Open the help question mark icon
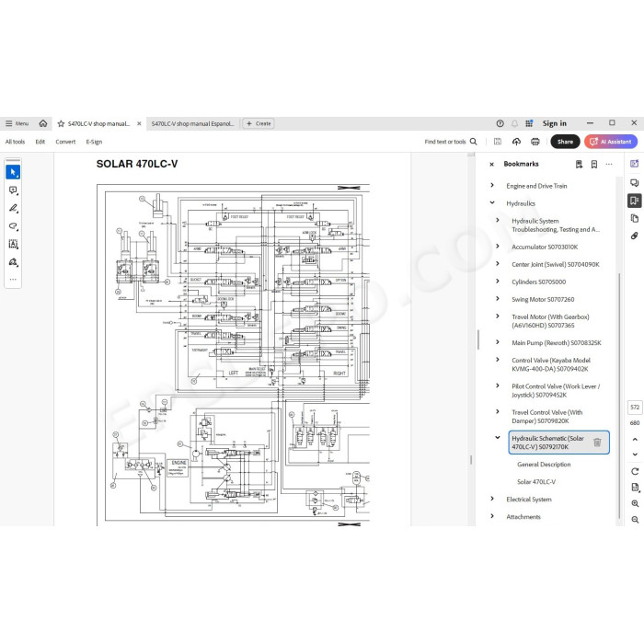Viewport: 644px width, 644px height. [x=500, y=123]
